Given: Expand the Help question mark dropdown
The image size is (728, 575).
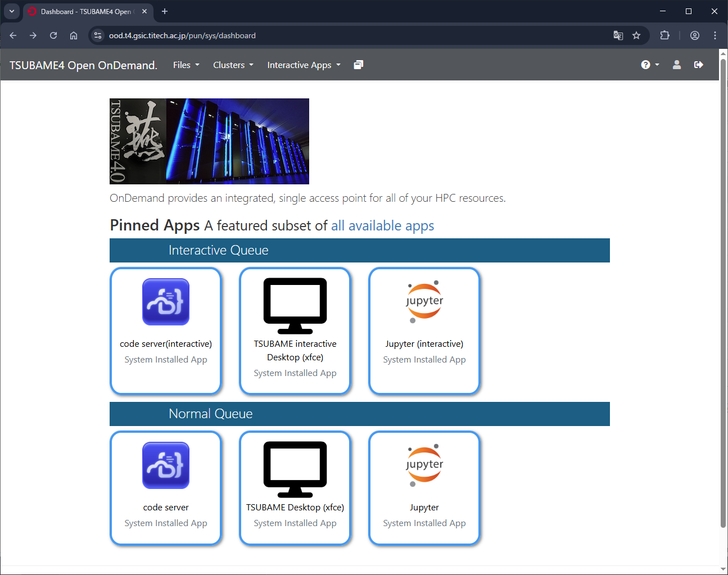Looking at the screenshot, I should [649, 65].
